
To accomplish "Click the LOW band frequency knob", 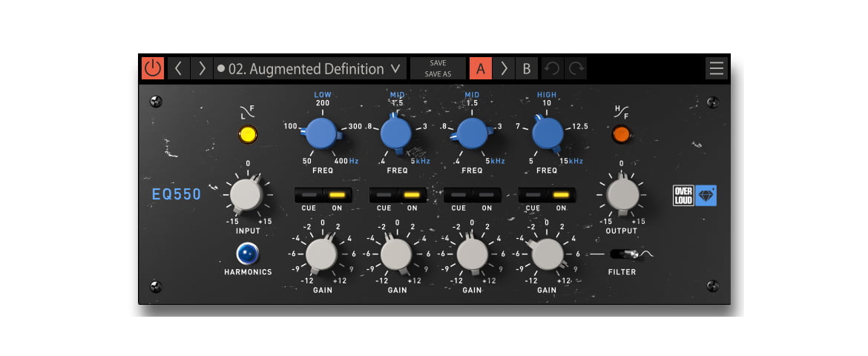I will pos(322,133).
